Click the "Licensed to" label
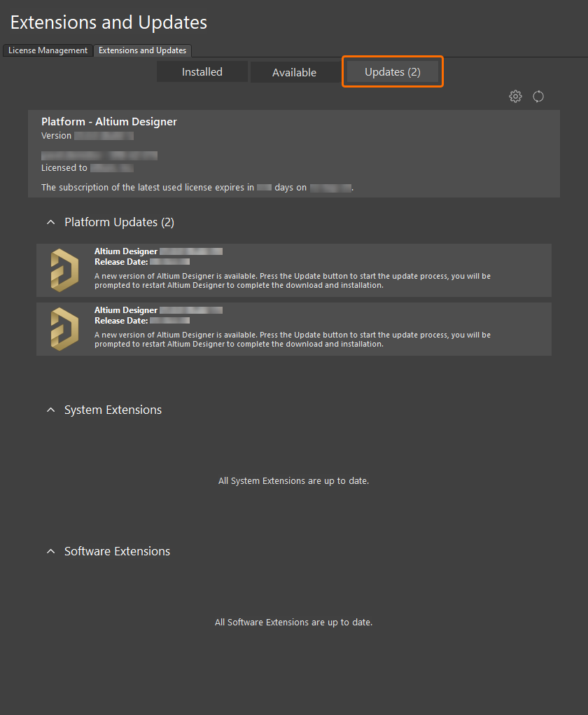 tap(64, 168)
